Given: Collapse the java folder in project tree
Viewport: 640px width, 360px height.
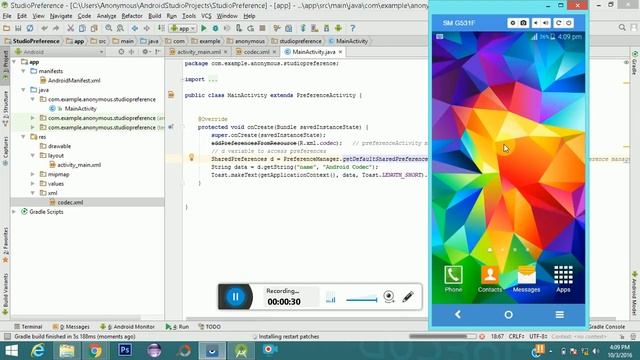Looking at the screenshot, I should (x=24, y=90).
